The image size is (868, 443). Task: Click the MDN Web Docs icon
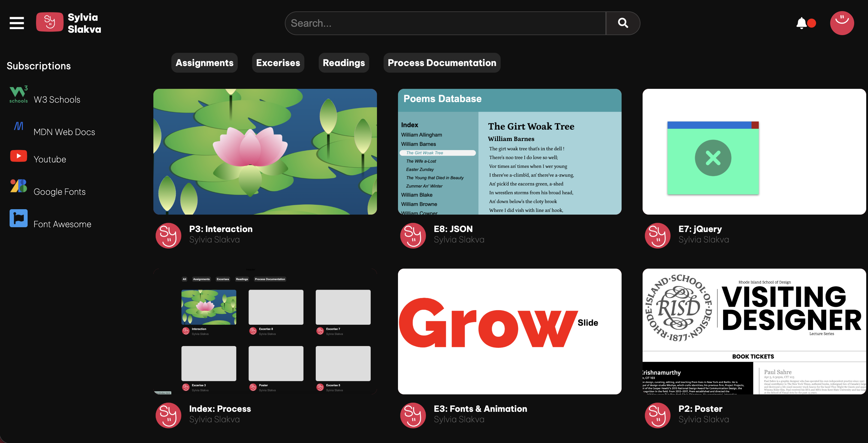[x=19, y=126]
